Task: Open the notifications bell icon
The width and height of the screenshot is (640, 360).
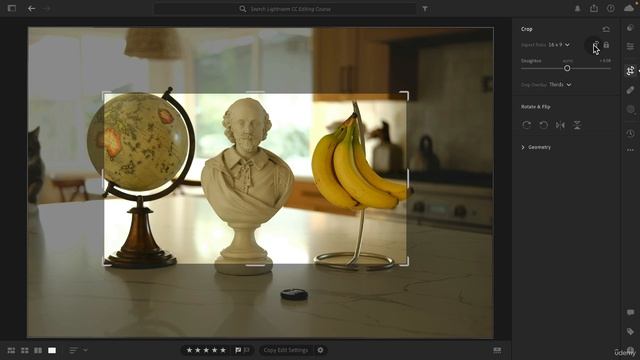Action: click(x=577, y=9)
